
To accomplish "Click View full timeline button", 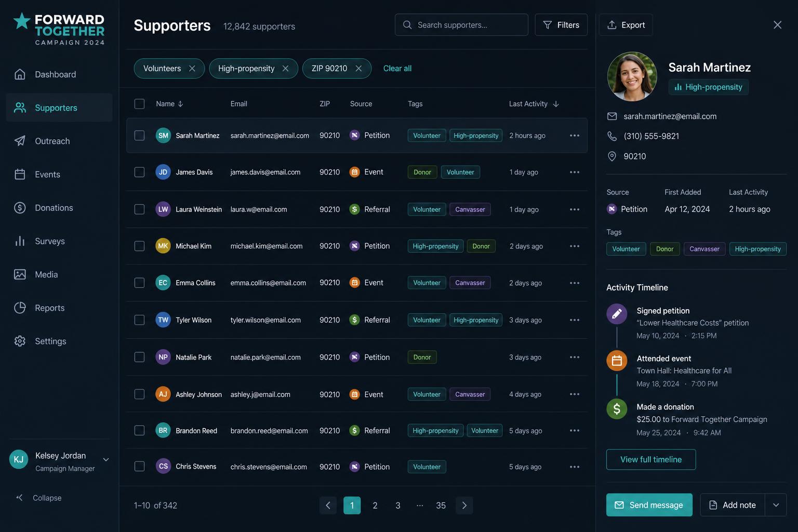I will coord(651,460).
